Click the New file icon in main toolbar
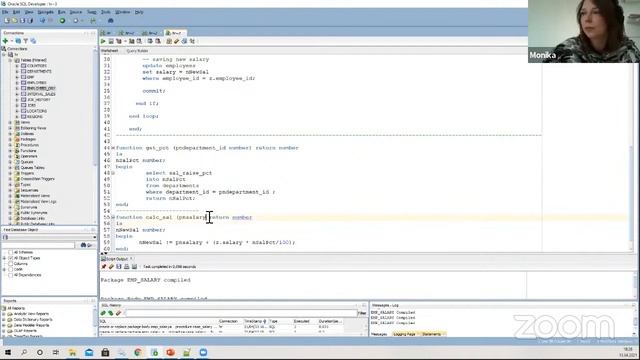Viewport: 640px width, 360px height. coord(7,20)
